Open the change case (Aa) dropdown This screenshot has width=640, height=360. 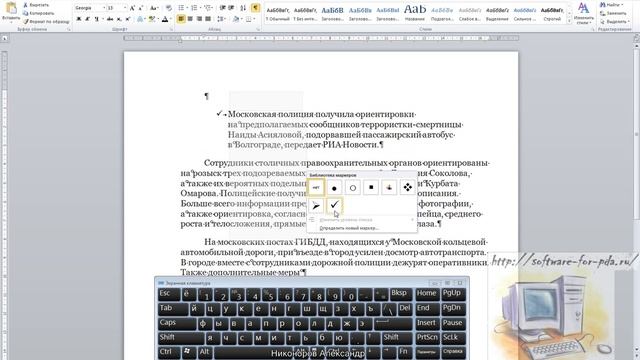pos(153,8)
